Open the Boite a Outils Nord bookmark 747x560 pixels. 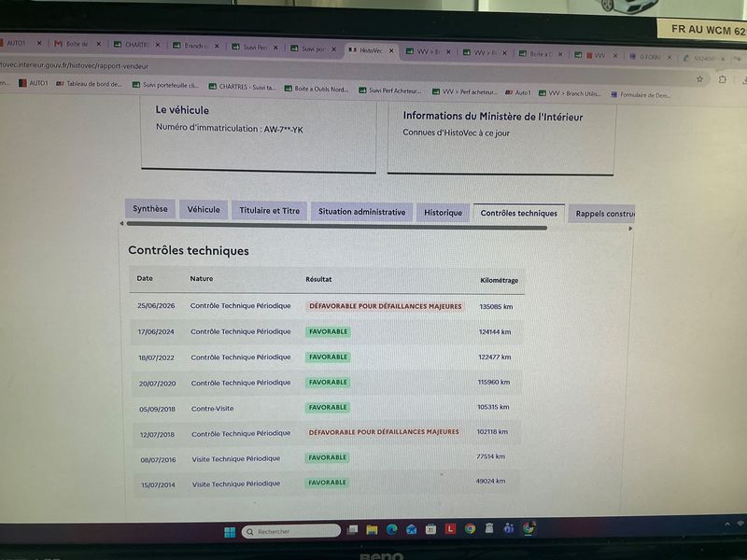click(x=317, y=88)
